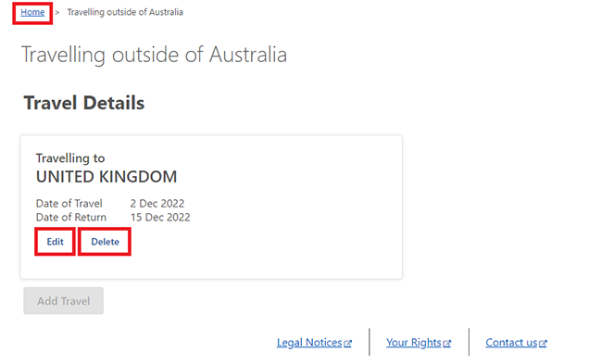Click the Travel Details section heading
Viewport: 602px width, 364px height.
click(x=84, y=103)
